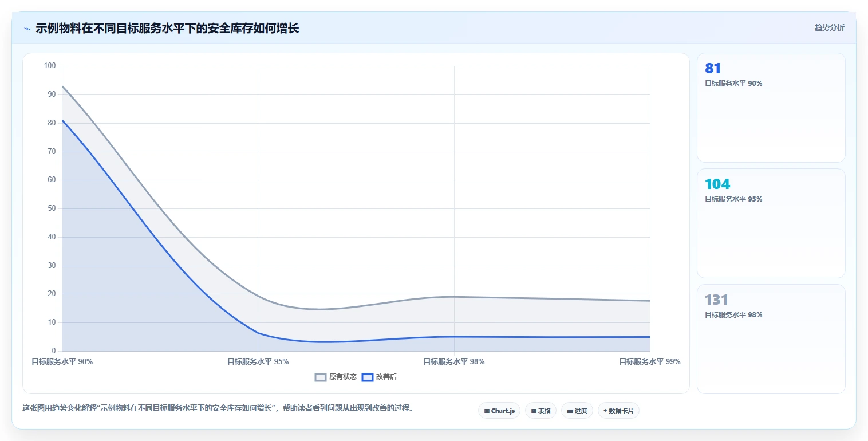The image size is (868, 441).
Task: Click the trend icon beside the chart title
Action: pyautogui.click(x=27, y=28)
